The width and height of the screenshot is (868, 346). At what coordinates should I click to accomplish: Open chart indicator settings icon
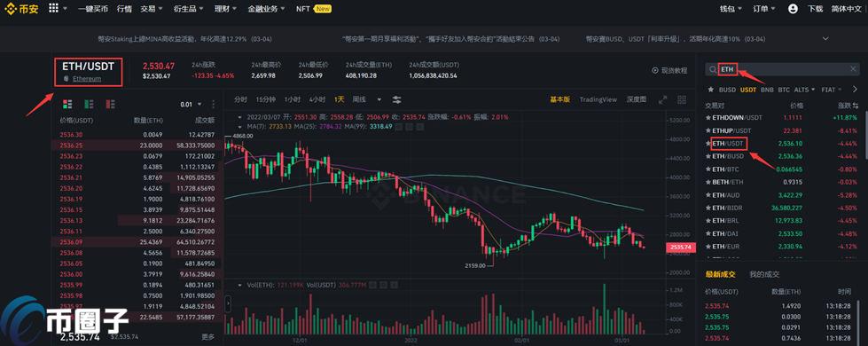(x=397, y=99)
